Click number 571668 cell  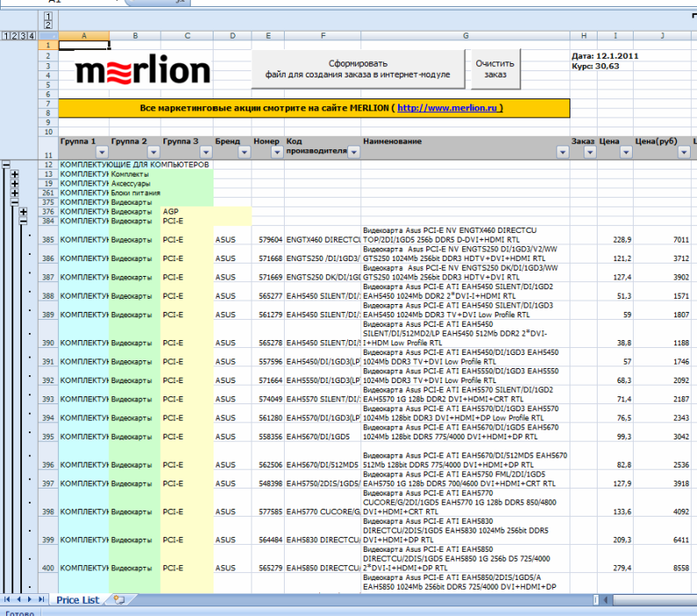tap(268, 254)
